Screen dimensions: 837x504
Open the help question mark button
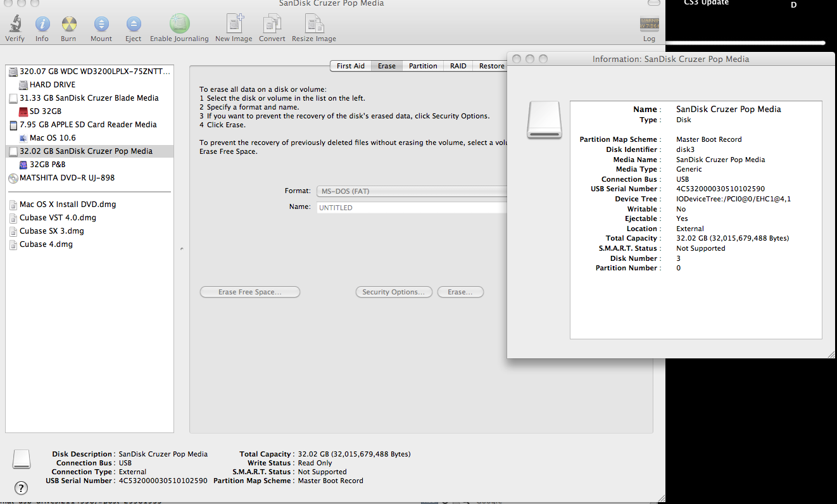[x=21, y=488]
